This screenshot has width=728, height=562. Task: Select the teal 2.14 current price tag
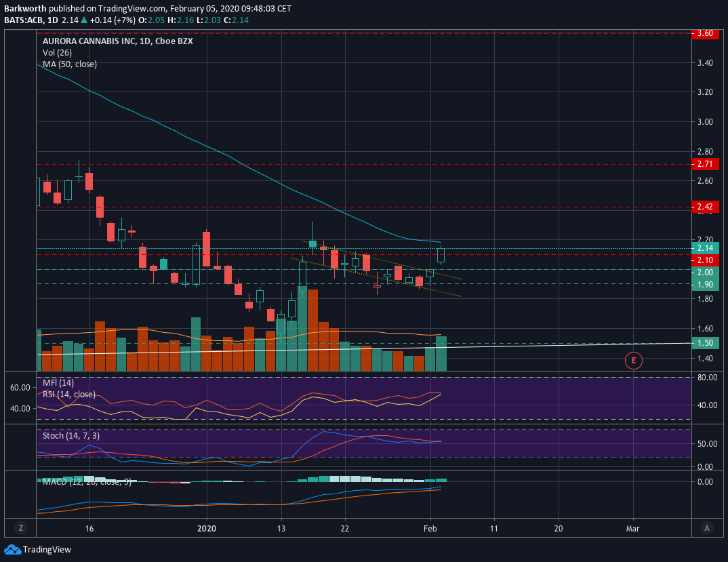coord(705,248)
